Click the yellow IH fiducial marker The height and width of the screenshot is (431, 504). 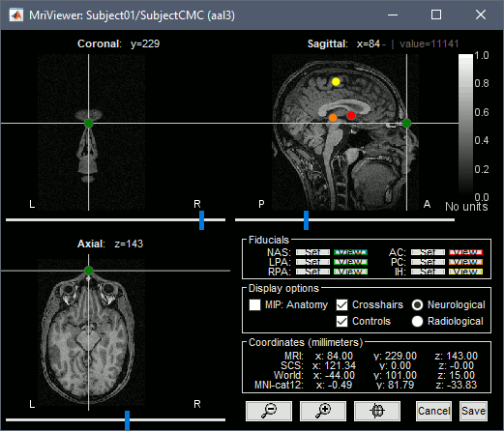(336, 82)
